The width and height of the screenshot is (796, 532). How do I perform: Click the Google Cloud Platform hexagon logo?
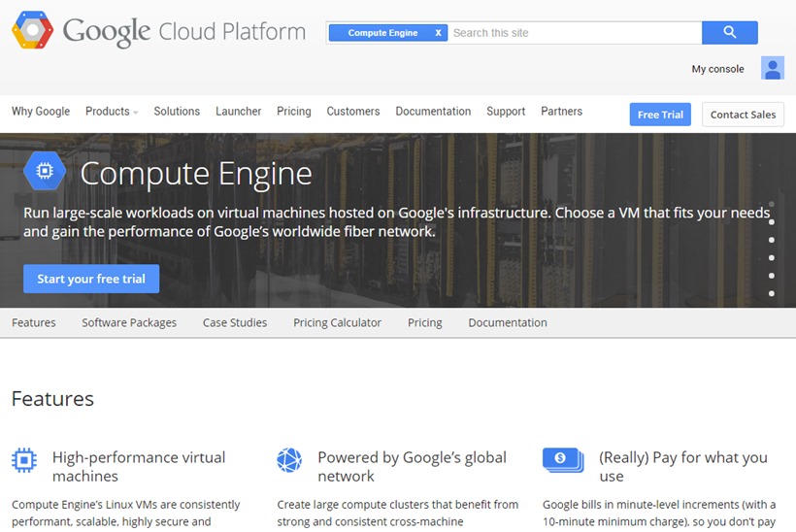pyautogui.click(x=32, y=31)
